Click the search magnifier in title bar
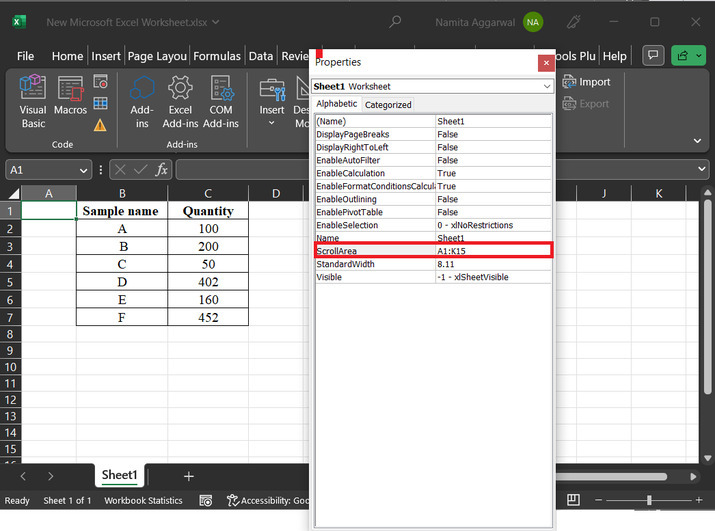The width and height of the screenshot is (715, 531). click(395, 21)
